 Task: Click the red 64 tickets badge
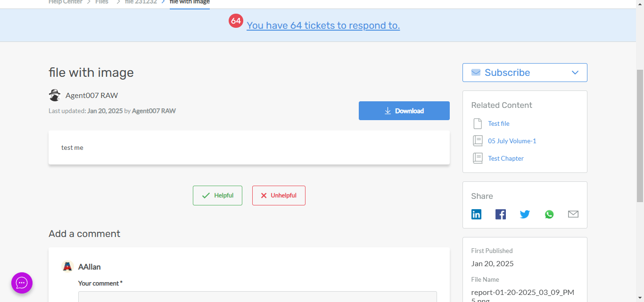click(236, 21)
